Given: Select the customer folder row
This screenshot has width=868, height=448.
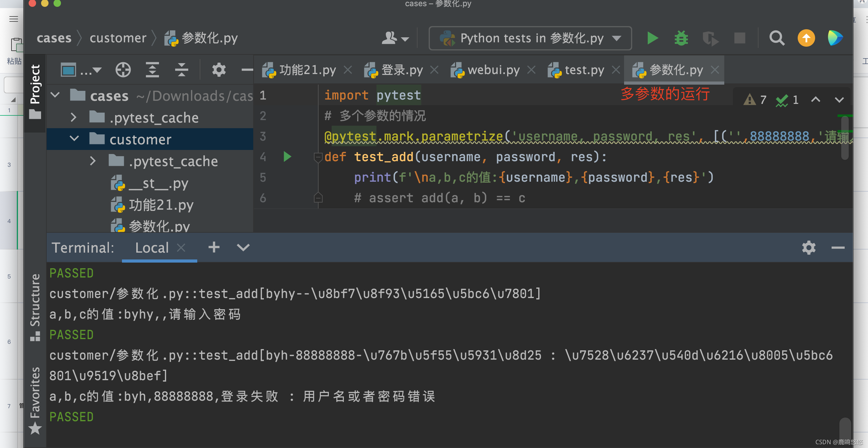Looking at the screenshot, I should click(x=150, y=139).
